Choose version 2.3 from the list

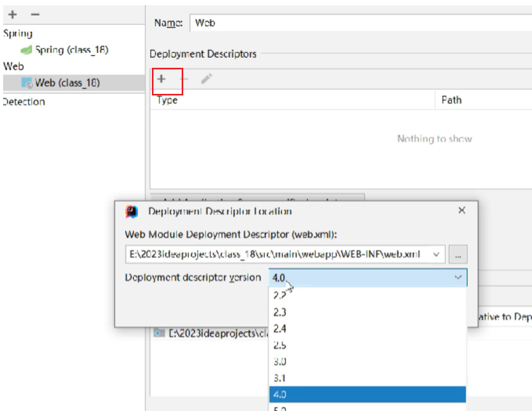[x=368, y=312]
